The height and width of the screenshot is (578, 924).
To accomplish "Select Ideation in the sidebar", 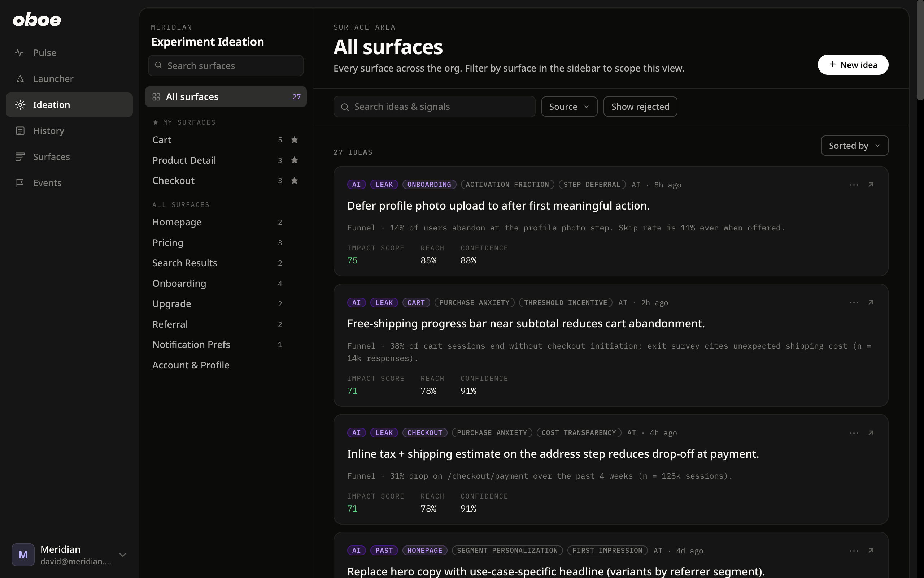I will pyautogui.click(x=69, y=105).
